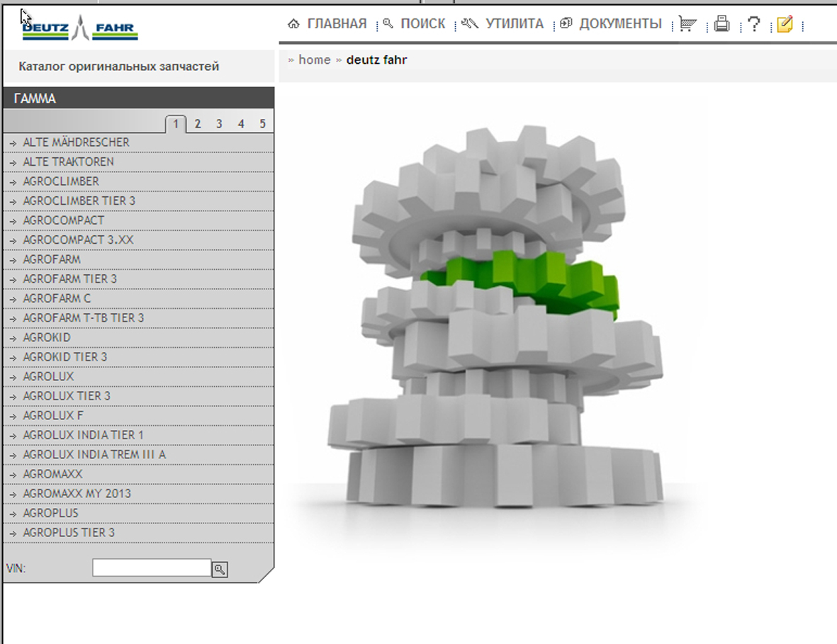Switch to page tab 5
837x644 pixels.
click(262, 124)
